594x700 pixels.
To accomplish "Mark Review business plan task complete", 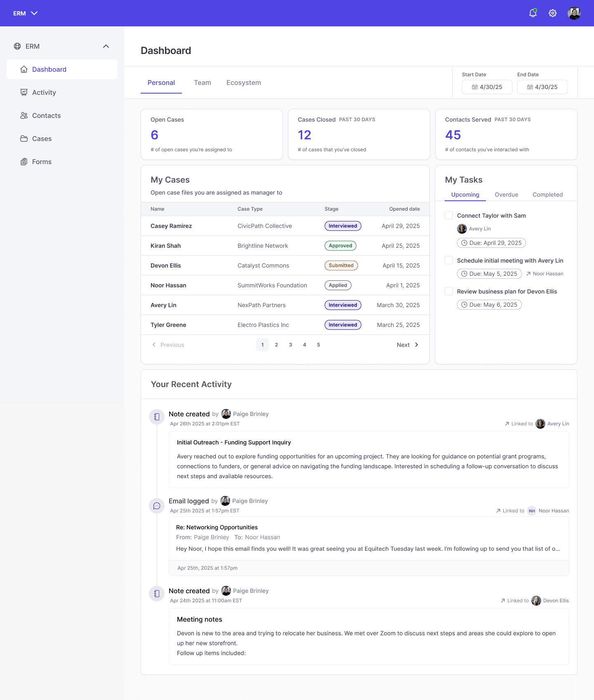I will point(449,291).
